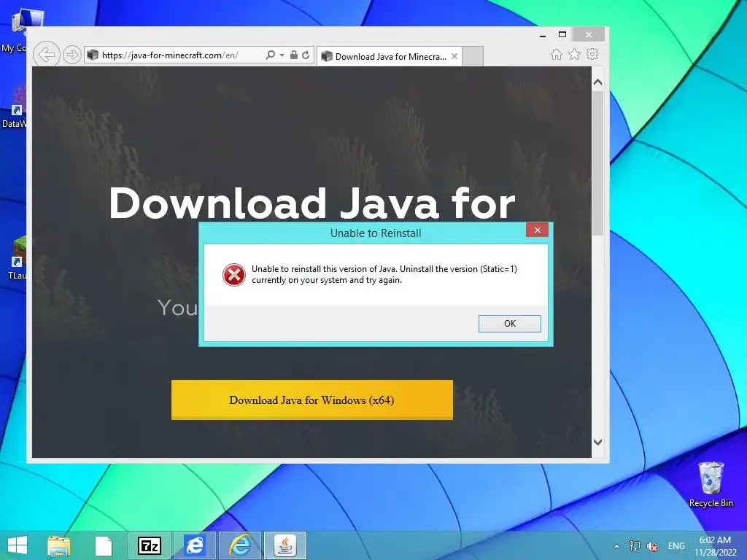Open 7-Zip from the taskbar
The height and width of the screenshot is (560, 747).
point(149,545)
